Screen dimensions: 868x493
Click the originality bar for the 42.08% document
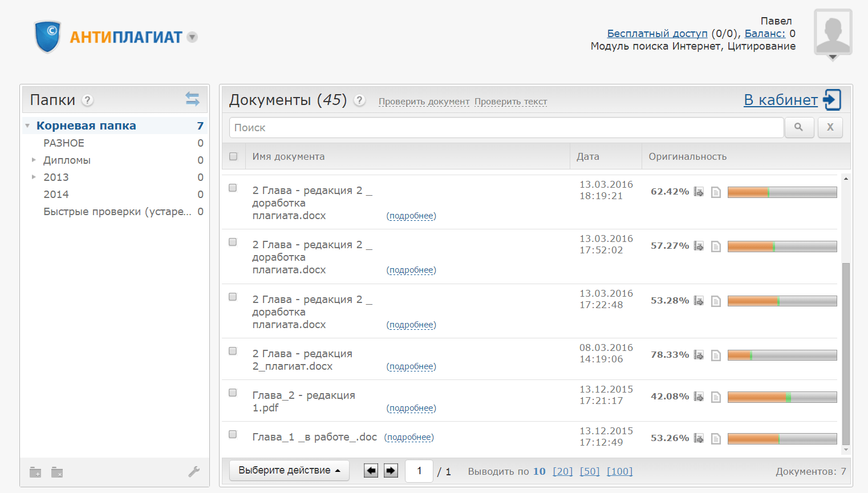click(x=782, y=397)
